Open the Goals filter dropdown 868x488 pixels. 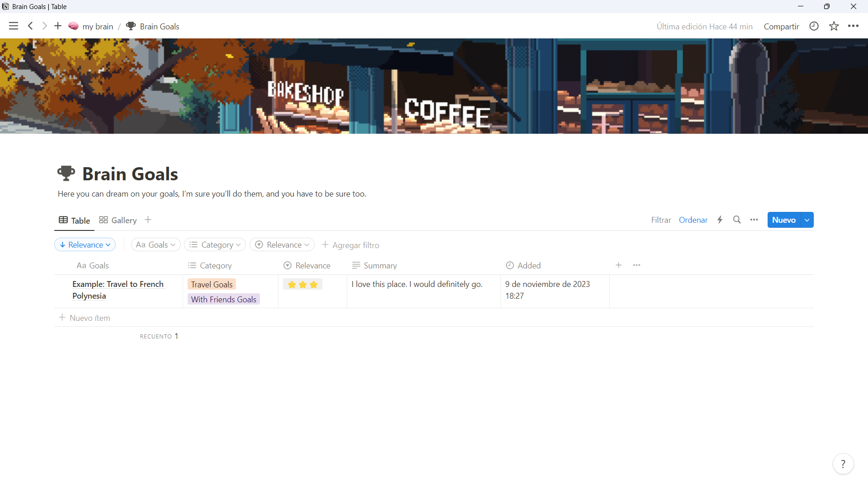tap(156, 245)
